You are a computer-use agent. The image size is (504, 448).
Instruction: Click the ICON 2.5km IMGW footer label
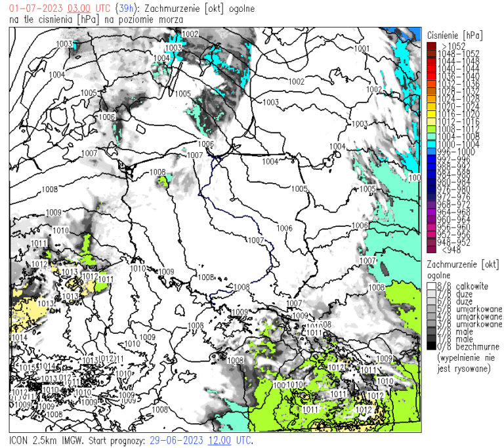coord(48,440)
